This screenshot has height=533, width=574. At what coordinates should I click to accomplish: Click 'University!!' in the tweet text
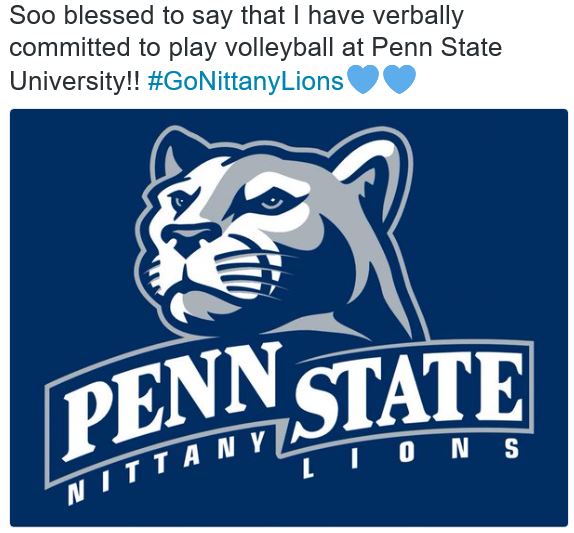point(75,81)
